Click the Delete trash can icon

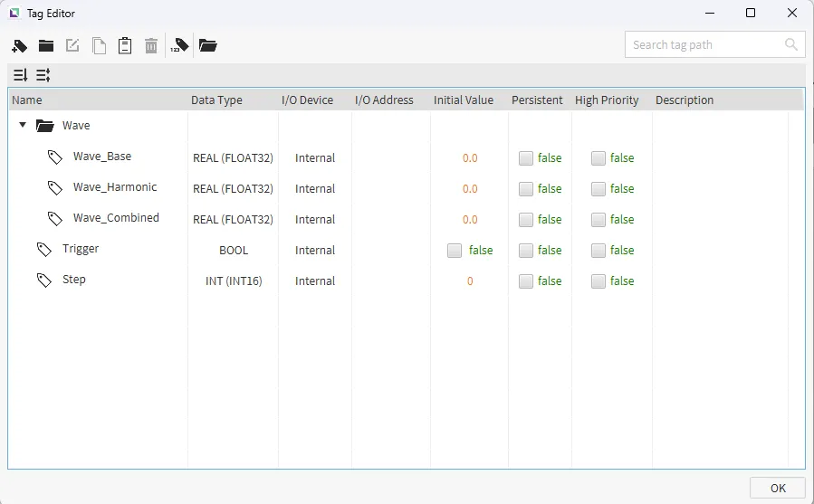[151, 45]
